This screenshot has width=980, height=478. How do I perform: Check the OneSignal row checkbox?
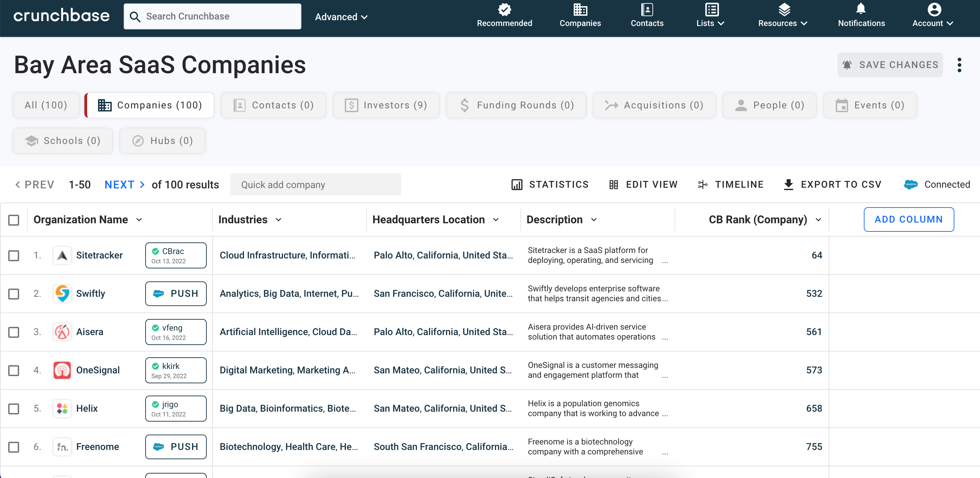tap(14, 370)
